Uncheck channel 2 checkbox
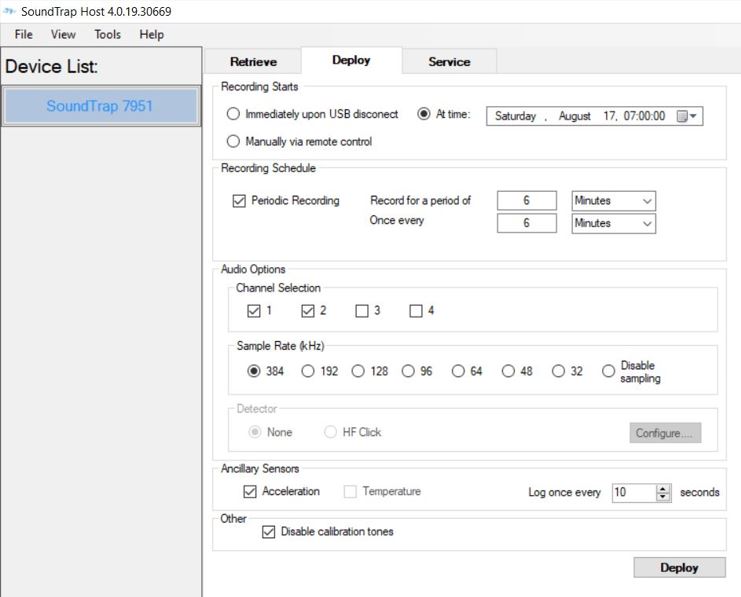Screen dimensions: 741x597 pos(308,311)
